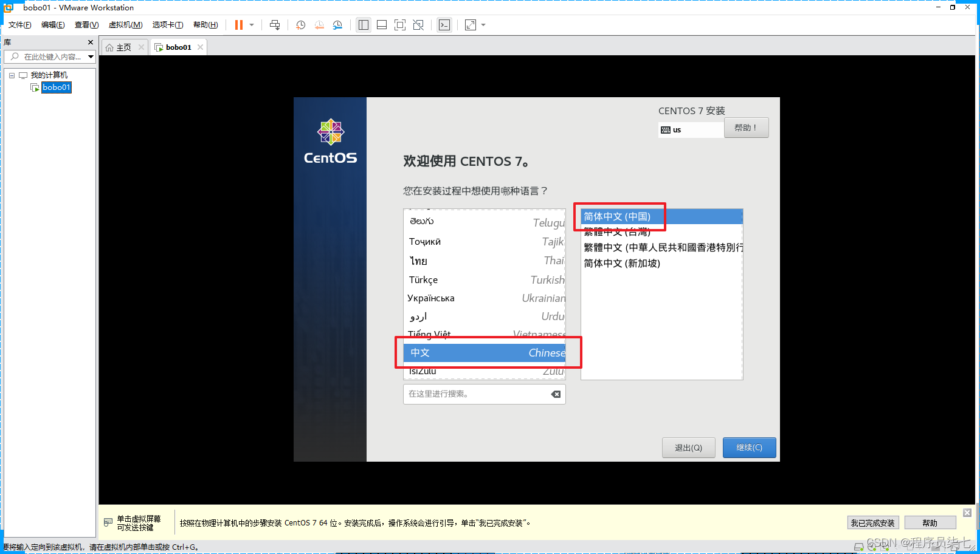Open the snapshot manager icon
Screen dimensions: 980x554
[x=337, y=25]
